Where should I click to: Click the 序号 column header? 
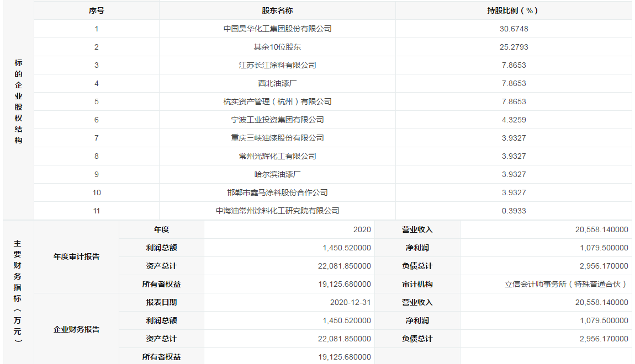tap(97, 10)
